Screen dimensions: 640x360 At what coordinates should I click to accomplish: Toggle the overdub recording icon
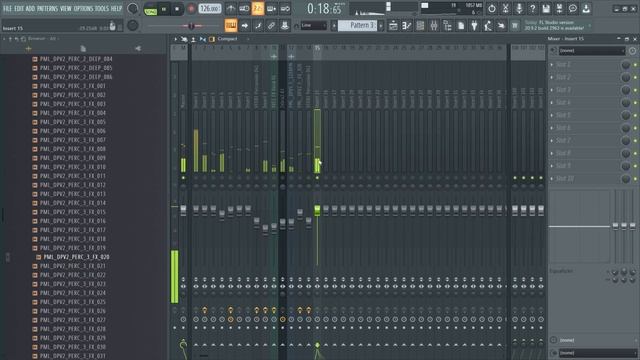[x=271, y=9]
